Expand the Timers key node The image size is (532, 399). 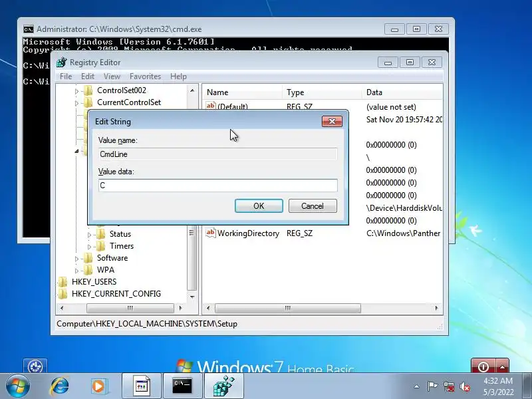point(89,246)
